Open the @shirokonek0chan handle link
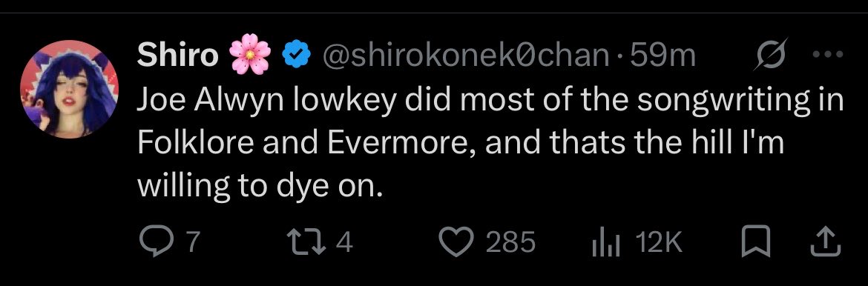 point(467,54)
